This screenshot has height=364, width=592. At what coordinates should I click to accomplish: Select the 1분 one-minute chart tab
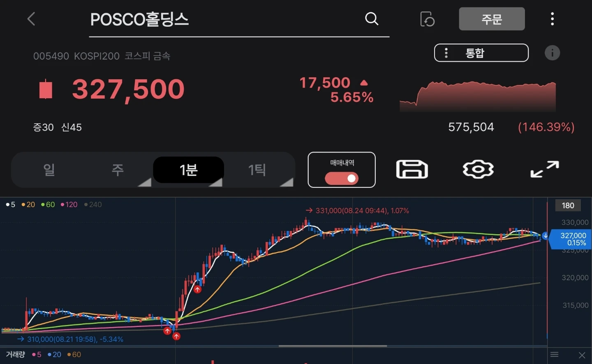[188, 170]
